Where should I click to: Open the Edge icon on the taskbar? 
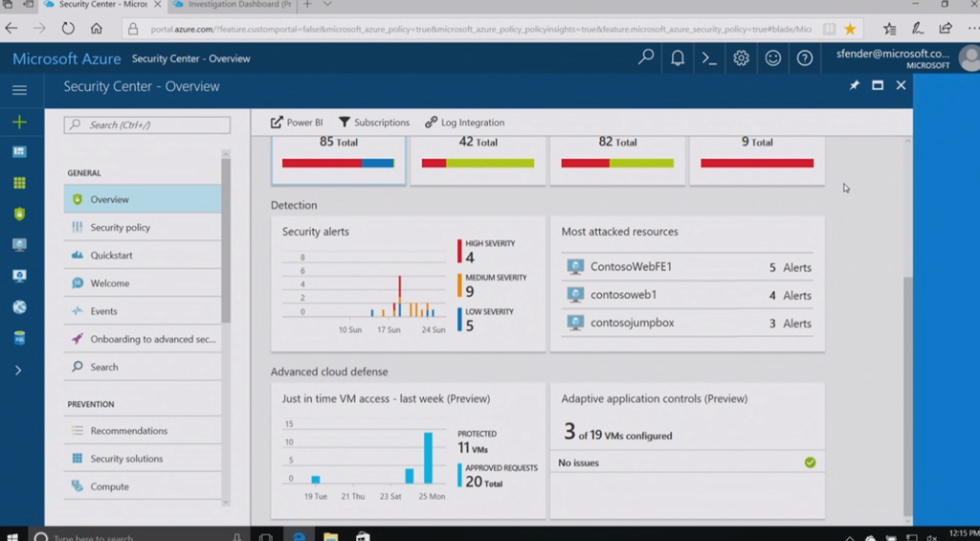pos(300,536)
